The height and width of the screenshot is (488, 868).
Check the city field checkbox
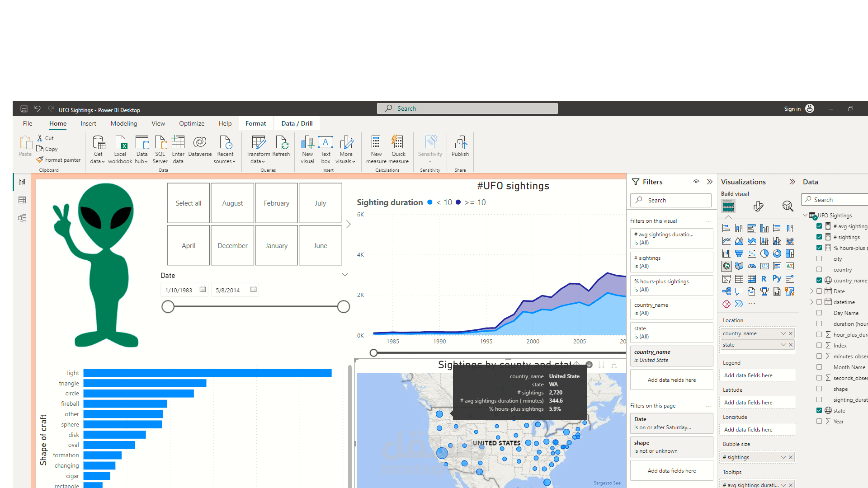[819, 258]
